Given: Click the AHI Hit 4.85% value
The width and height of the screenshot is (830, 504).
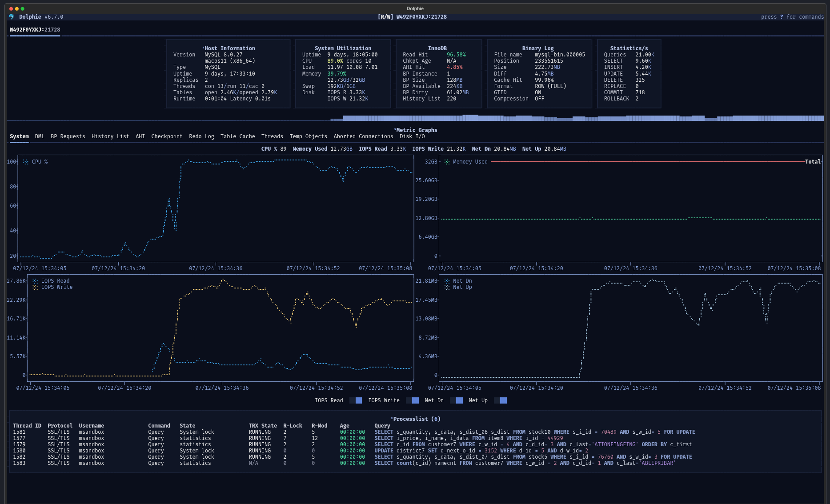Looking at the screenshot, I should (x=455, y=67).
